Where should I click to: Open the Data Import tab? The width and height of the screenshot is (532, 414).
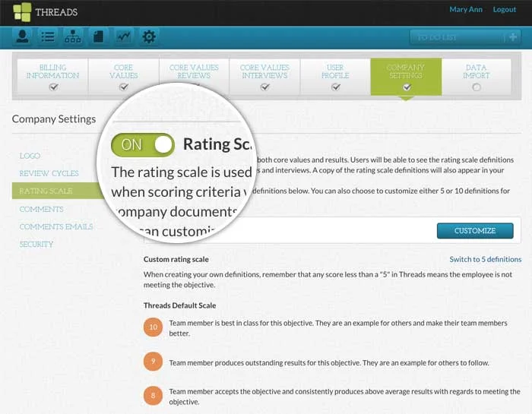coord(477,77)
